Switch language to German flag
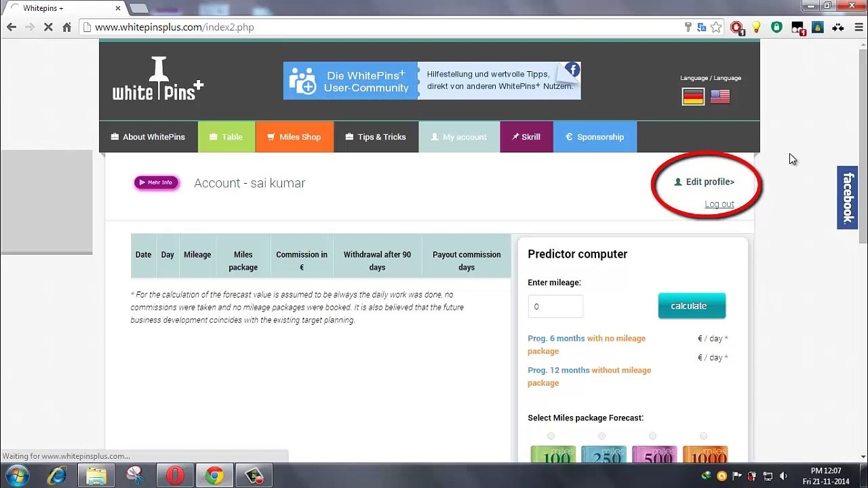Image resolution: width=868 pixels, height=488 pixels. (693, 97)
